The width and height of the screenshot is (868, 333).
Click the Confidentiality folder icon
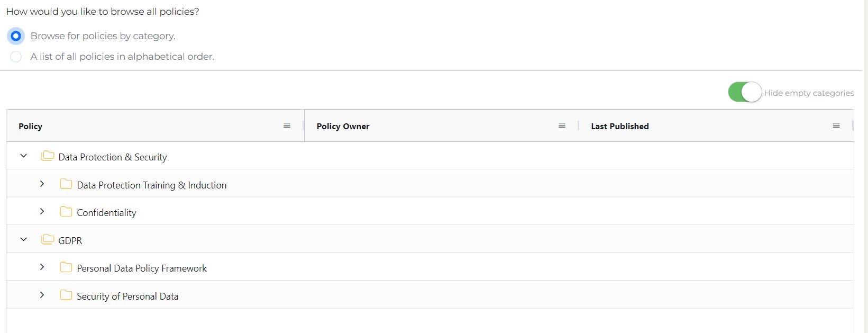pos(66,211)
